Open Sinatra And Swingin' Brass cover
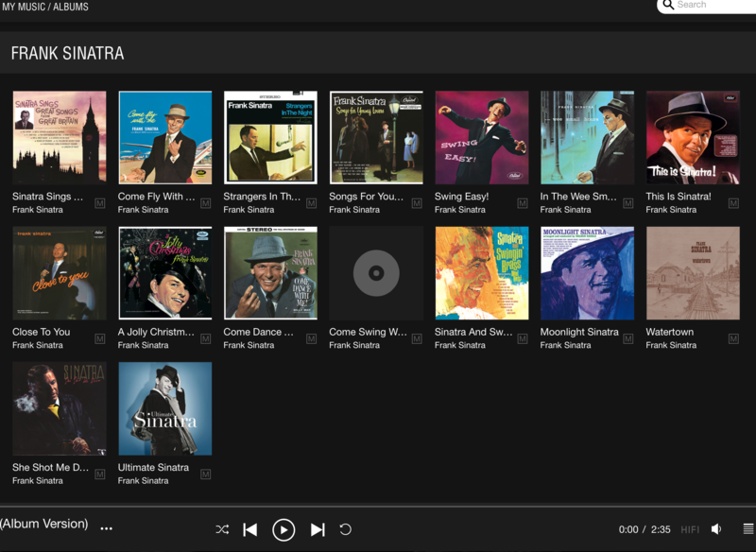Image resolution: width=756 pixels, height=552 pixels. point(482,273)
